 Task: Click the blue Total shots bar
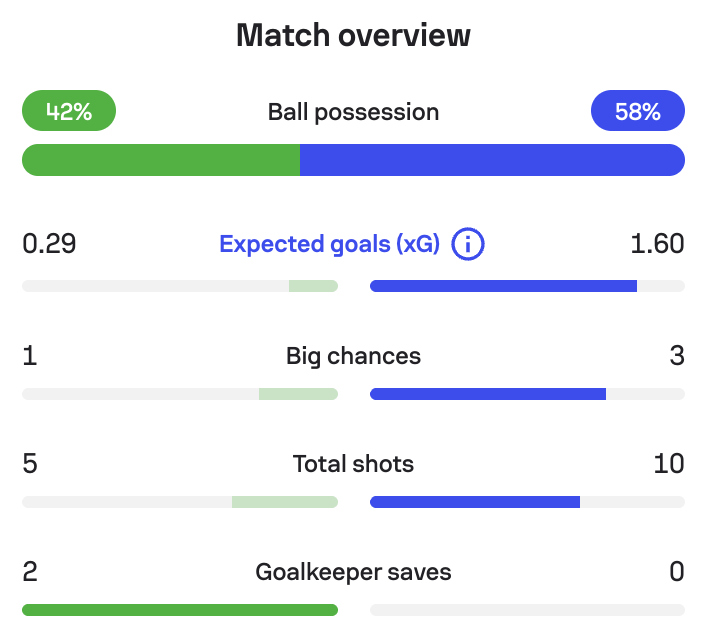pyautogui.click(x=475, y=502)
